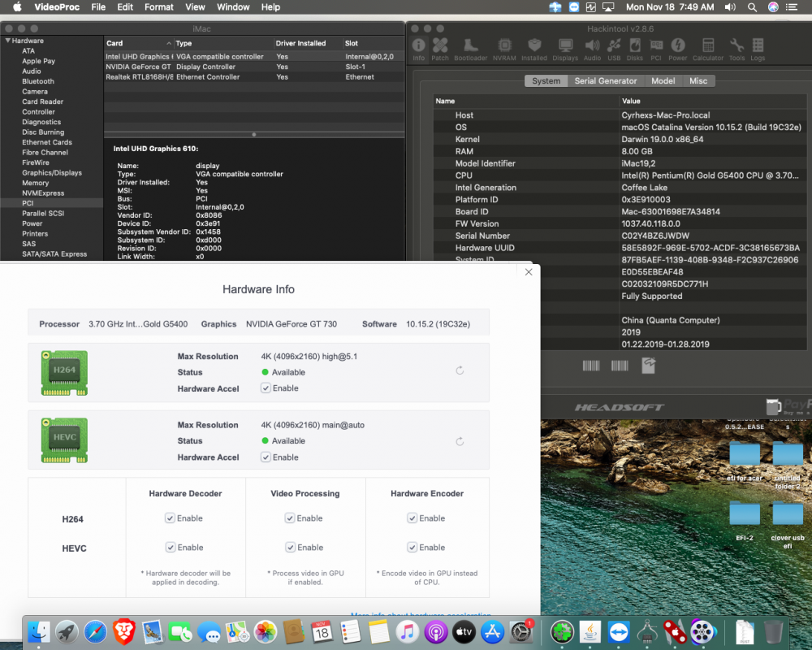
Task: Toggle H264 Hardware Accel Enable checkbox
Action: pos(266,388)
